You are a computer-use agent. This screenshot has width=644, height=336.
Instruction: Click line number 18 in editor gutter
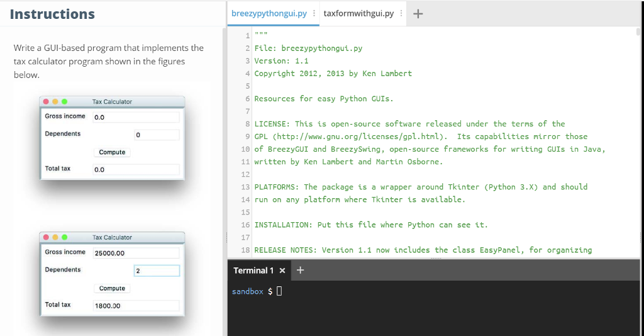click(x=246, y=250)
